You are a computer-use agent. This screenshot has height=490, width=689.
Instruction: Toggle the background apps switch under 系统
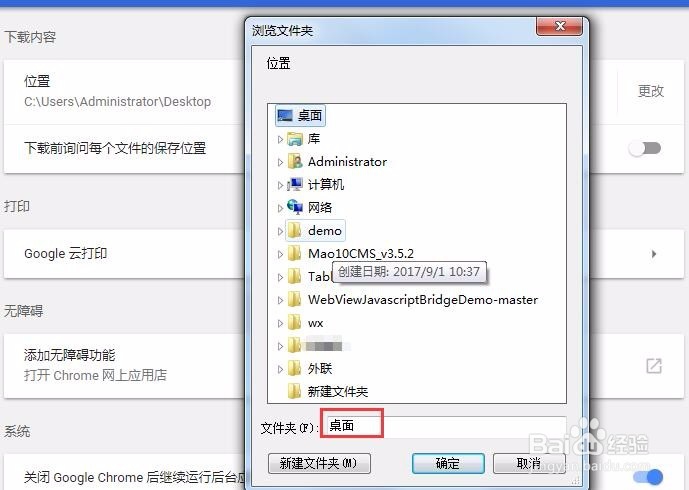(x=648, y=477)
